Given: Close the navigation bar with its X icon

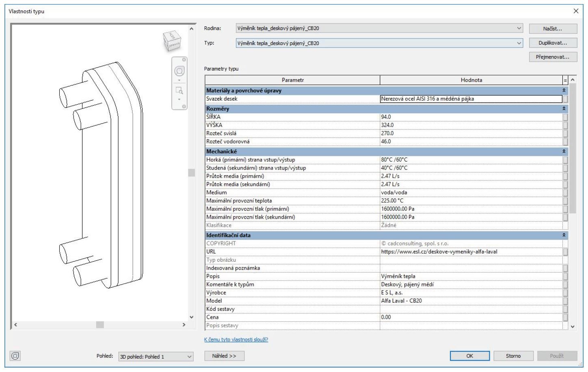Looking at the screenshot, I should pyautogui.click(x=184, y=60).
